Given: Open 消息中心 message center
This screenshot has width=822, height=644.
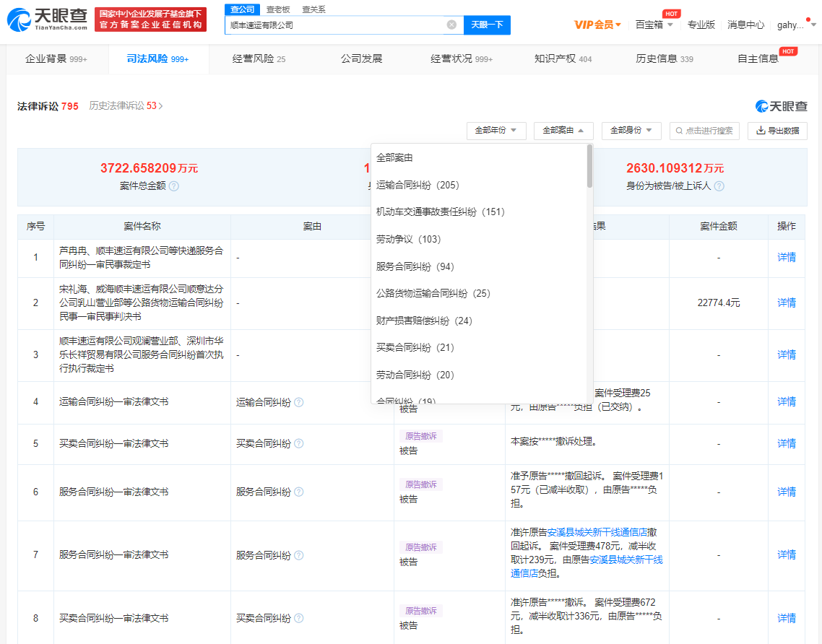Looking at the screenshot, I should pyautogui.click(x=745, y=25).
